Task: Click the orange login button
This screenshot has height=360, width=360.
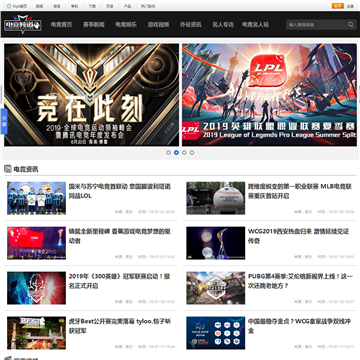Action: pyautogui.click(x=338, y=6)
